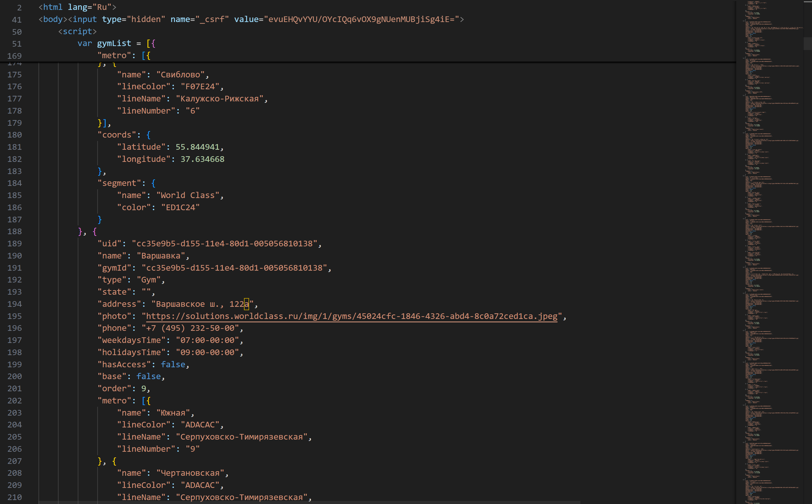Click sticky line with hidden _csrf input
This screenshot has width=812, height=504.
tap(251, 19)
